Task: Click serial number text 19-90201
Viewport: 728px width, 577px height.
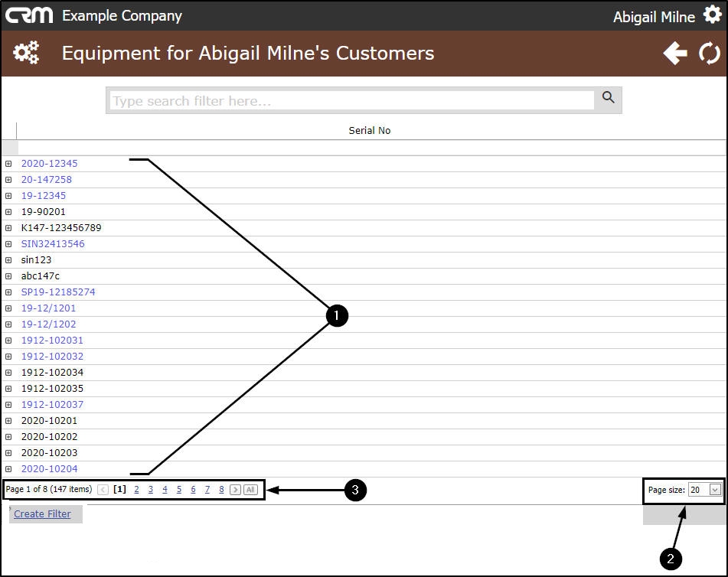Action: coord(44,212)
